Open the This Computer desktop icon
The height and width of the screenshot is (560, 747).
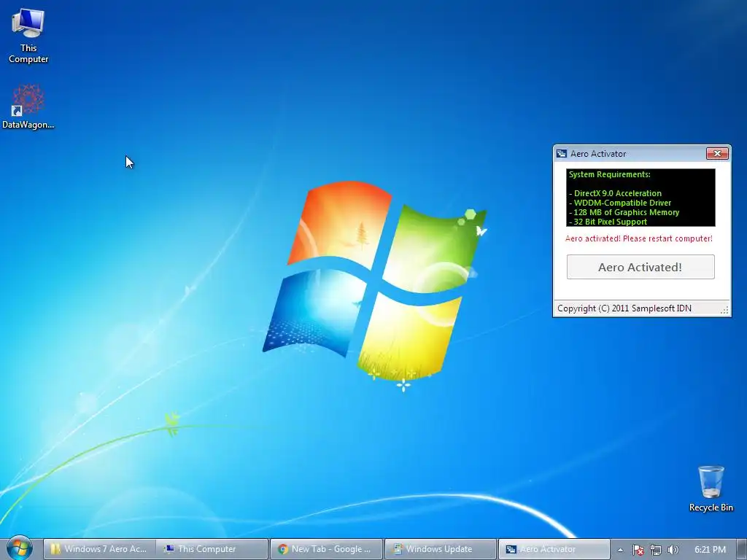pyautogui.click(x=28, y=36)
